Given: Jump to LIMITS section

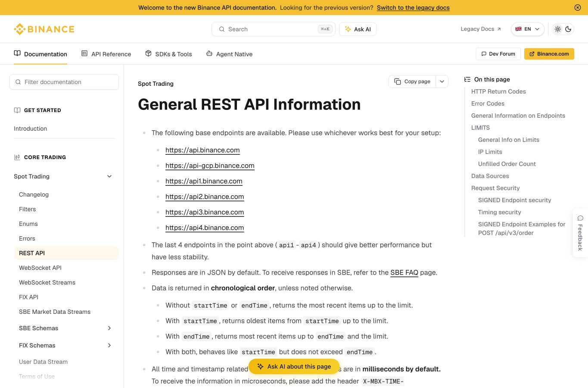Looking at the screenshot, I should 481,128.
